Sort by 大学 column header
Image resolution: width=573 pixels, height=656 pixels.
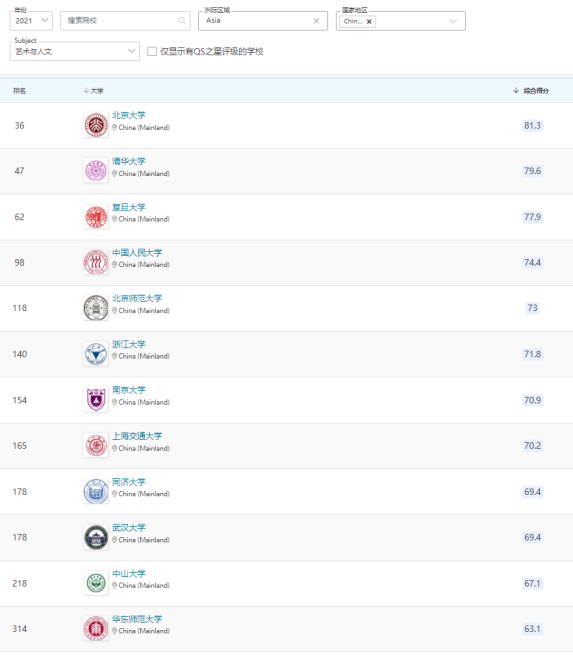point(93,91)
